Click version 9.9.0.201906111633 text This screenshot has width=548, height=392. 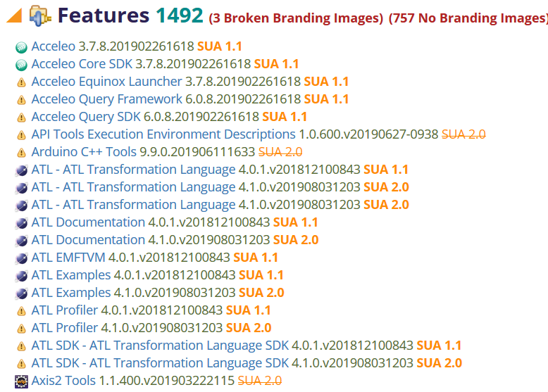coord(197,152)
